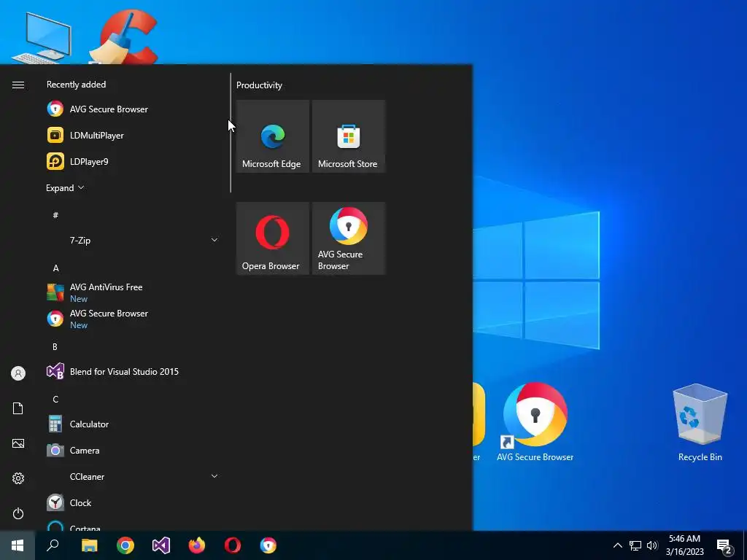The image size is (747, 560).
Task: Launch LDMultiPlayer from Recently added
Action: tap(133, 135)
